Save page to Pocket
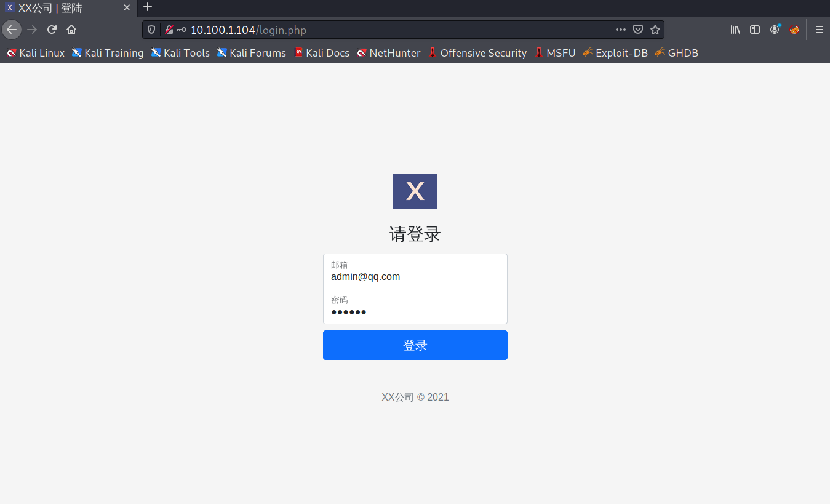The image size is (830, 504). (x=638, y=30)
